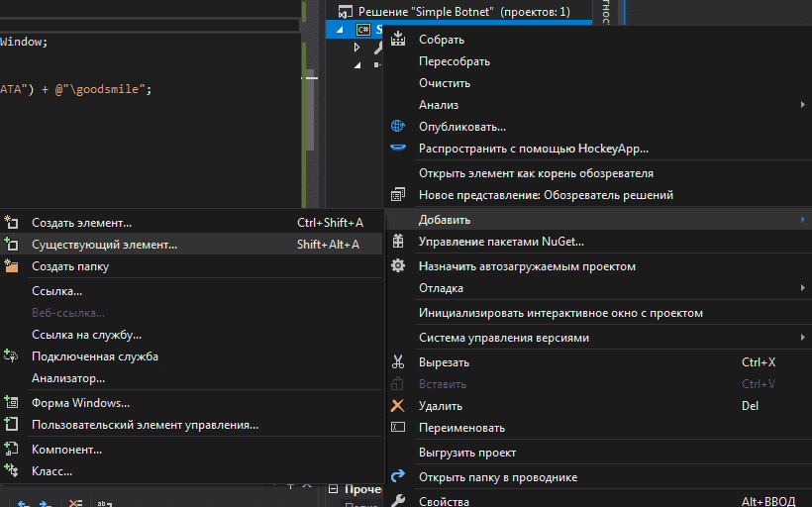The width and height of the screenshot is (812, 507).
Task: Click the scissors icon for Вырезать
Action: pyautogui.click(x=398, y=362)
